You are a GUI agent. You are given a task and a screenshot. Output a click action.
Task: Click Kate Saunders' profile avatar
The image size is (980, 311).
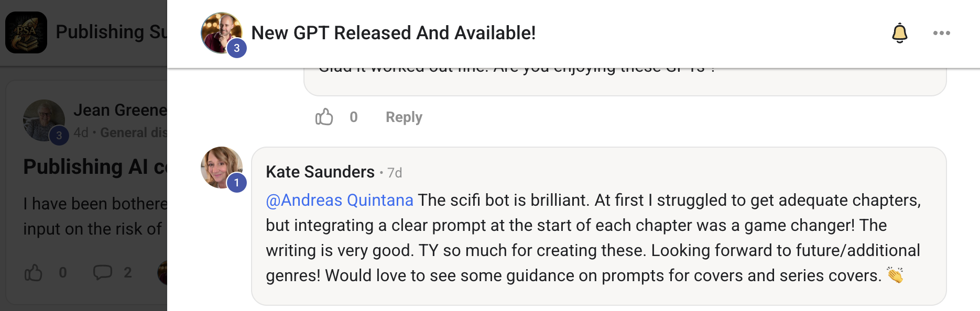coord(221,167)
